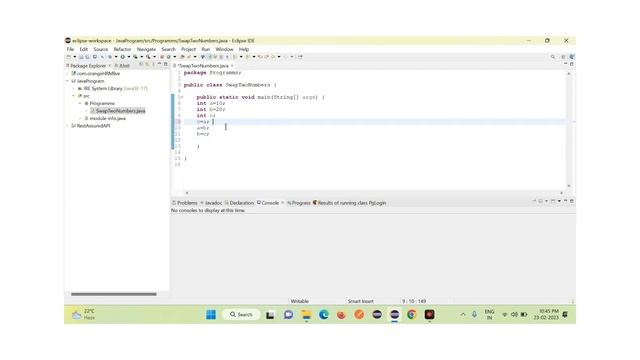
Task: Click the Open Console icon
Action: coord(553,201)
